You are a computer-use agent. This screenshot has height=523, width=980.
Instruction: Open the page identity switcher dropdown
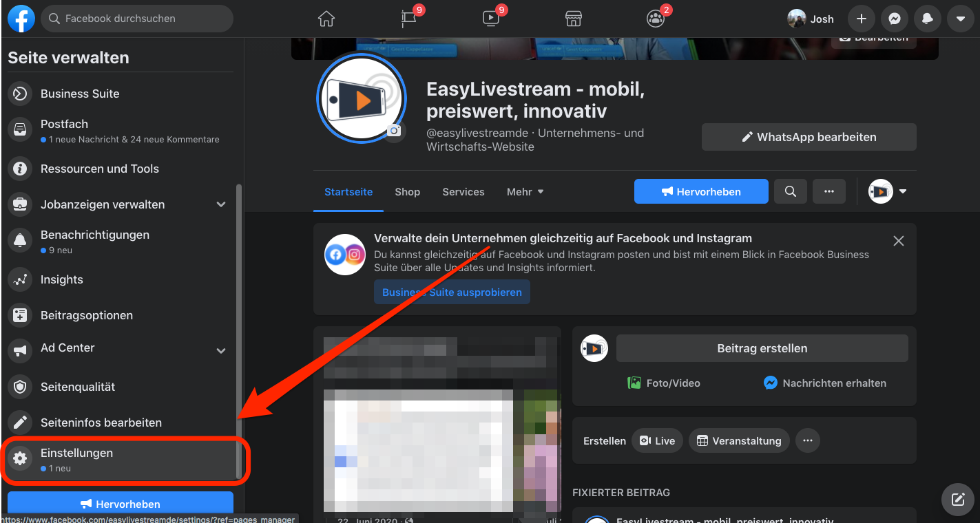(888, 191)
